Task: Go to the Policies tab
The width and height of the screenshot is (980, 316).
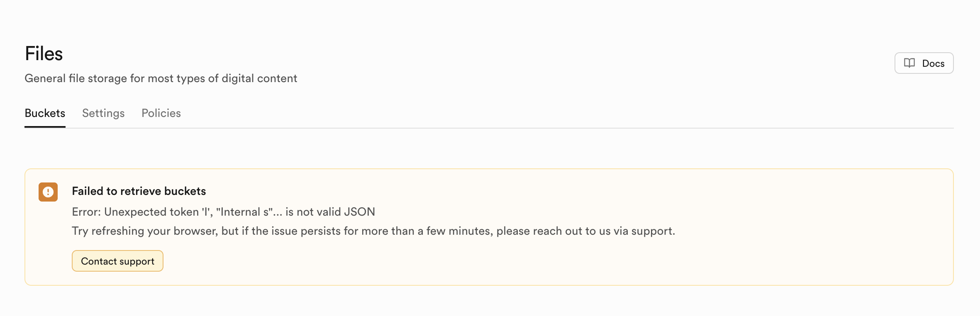Action: (x=161, y=113)
